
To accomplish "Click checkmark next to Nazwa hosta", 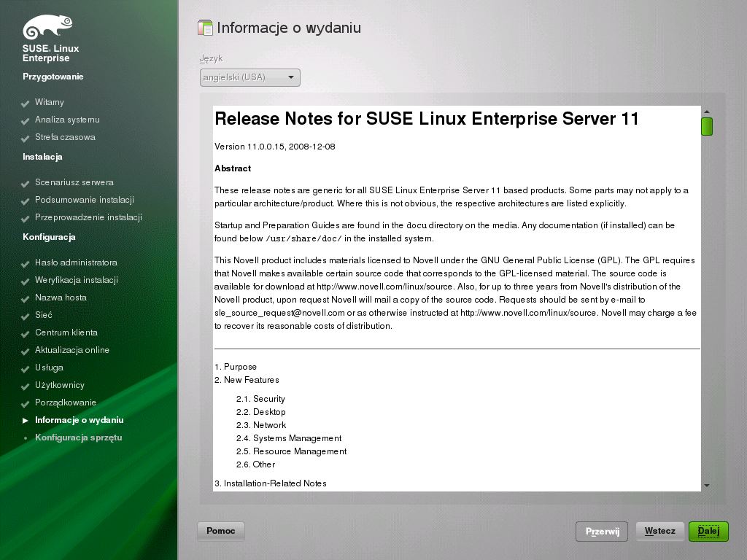I will point(26,299).
